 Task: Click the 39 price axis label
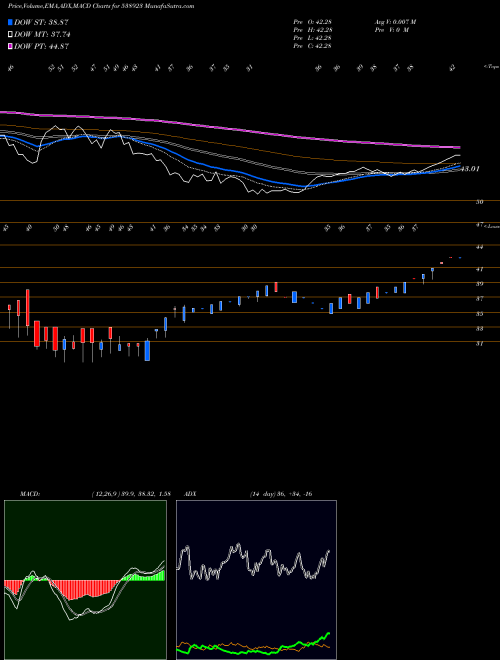pos(479,284)
